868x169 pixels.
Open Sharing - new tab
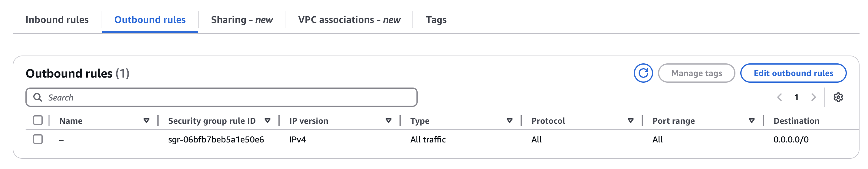point(242,20)
